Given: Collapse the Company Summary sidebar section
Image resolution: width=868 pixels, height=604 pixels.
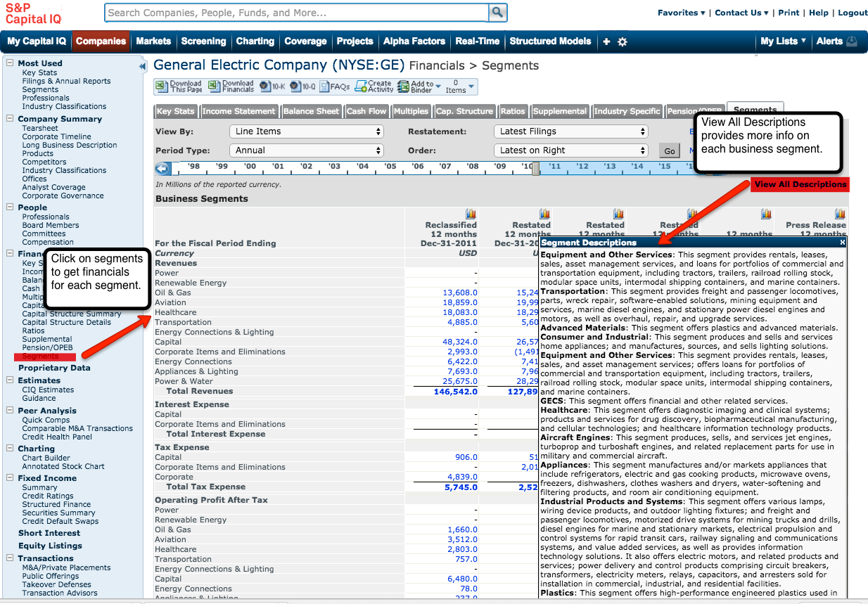Looking at the screenshot, I should pyautogui.click(x=10, y=118).
